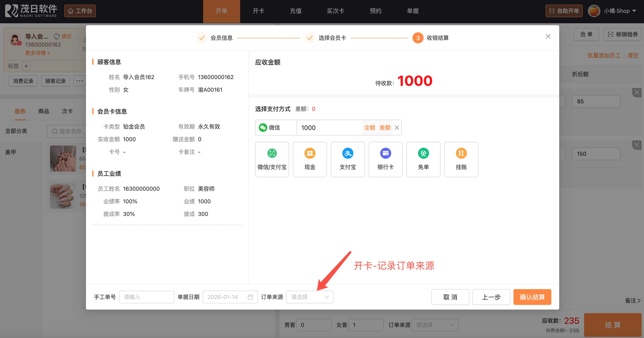Choose 银行卡 bank card payment
The width and height of the screenshot is (644, 338).
tap(385, 159)
